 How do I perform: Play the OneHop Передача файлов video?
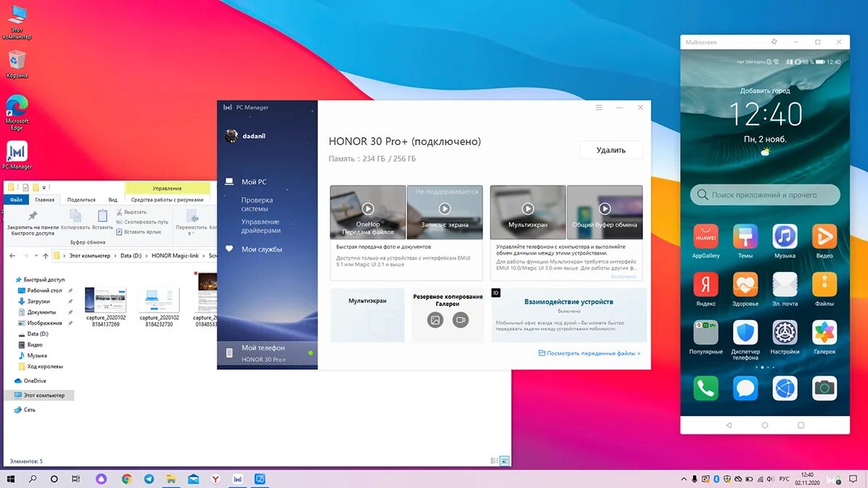(x=367, y=209)
